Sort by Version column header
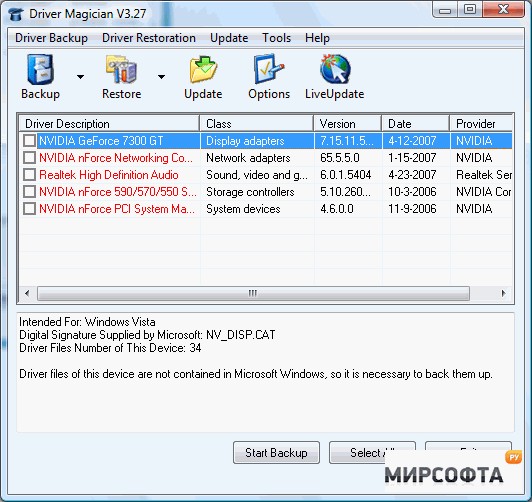532x502 pixels. point(348,123)
